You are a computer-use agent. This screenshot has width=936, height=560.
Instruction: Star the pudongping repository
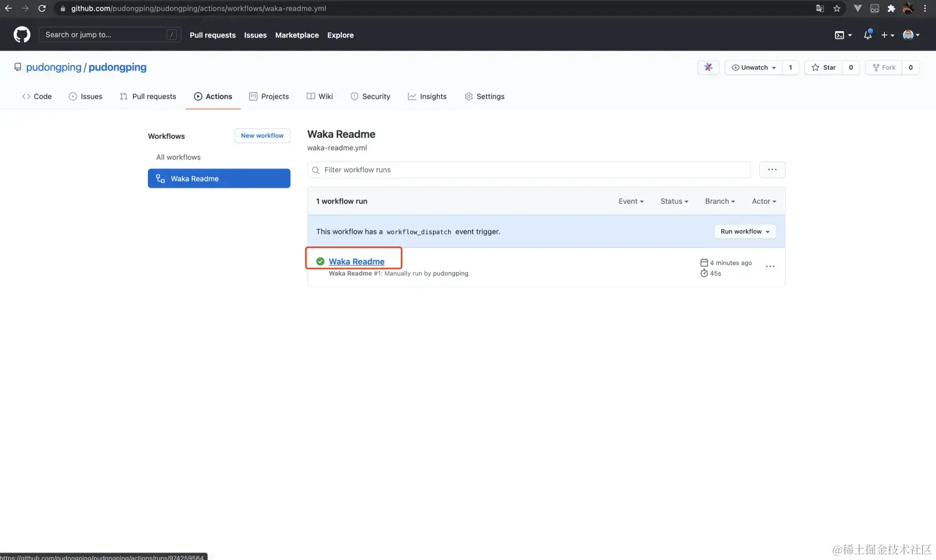[824, 67]
